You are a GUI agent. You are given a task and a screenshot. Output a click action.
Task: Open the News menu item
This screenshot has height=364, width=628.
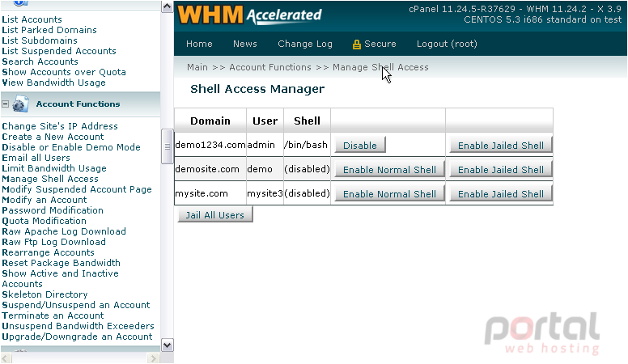point(244,44)
